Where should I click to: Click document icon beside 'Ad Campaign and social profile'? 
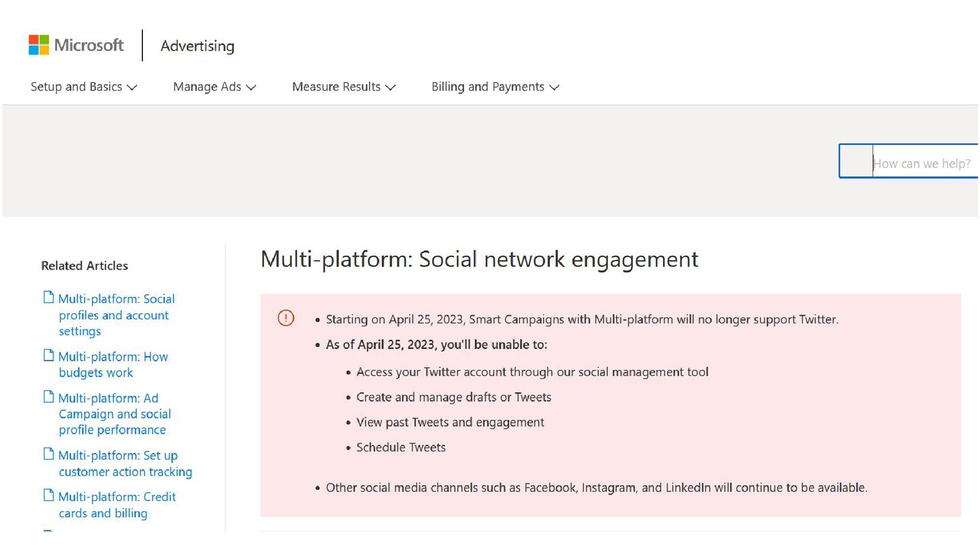point(48,397)
